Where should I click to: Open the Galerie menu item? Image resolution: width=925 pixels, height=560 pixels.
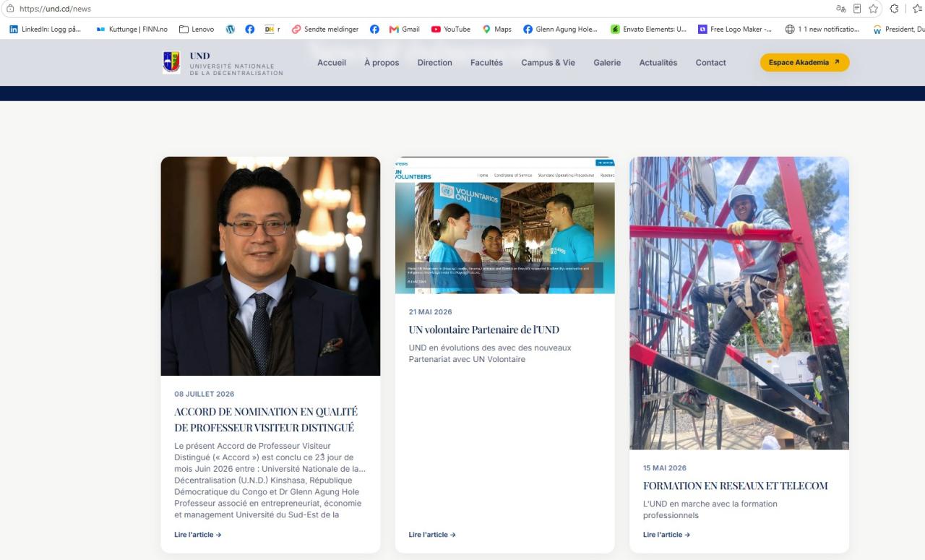607,63
